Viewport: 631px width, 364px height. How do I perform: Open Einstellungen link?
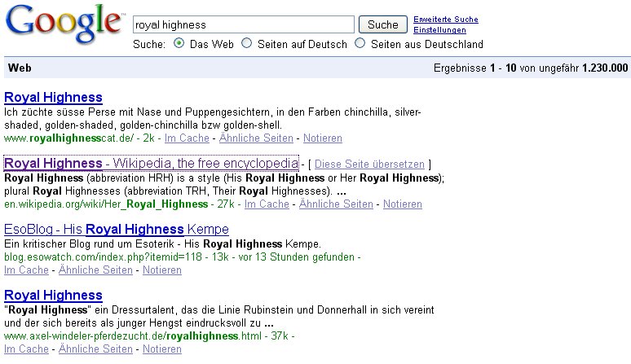pos(440,30)
